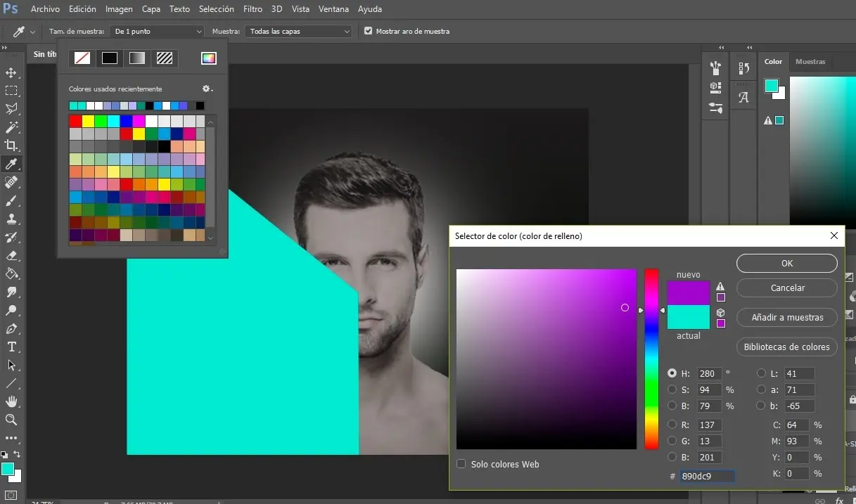The width and height of the screenshot is (856, 504).
Task: Click the no-color fill icon
Action: pos(82,58)
